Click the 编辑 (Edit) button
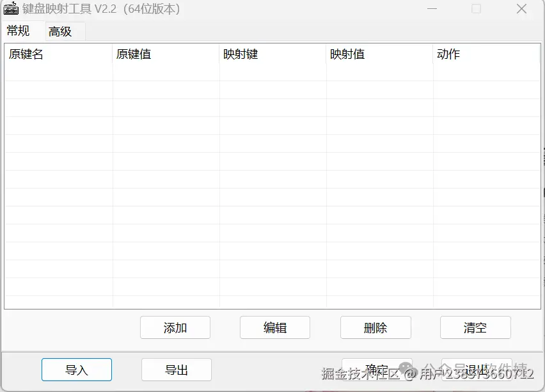 [x=274, y=327]
